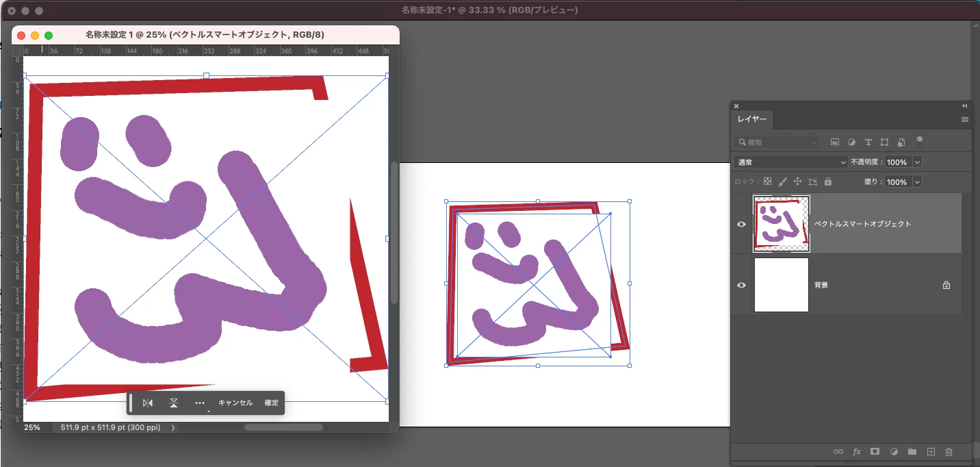Select the 背景 layer thumbnail
Screen dimensions: 980x467
click(x=782, y=285)
